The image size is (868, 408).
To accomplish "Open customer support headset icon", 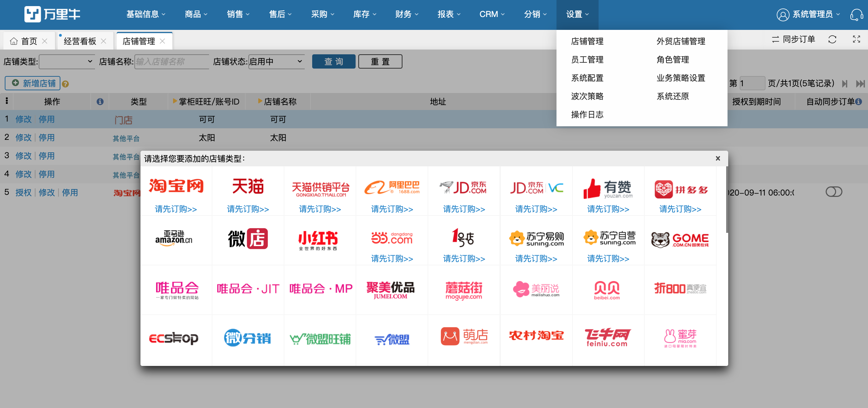I will [x=856, y=15].
